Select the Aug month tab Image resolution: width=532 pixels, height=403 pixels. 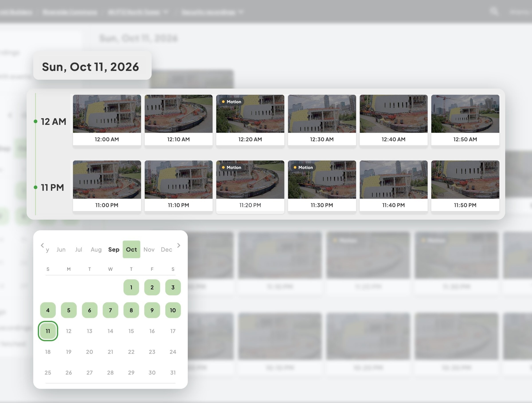tap(96, 250)
